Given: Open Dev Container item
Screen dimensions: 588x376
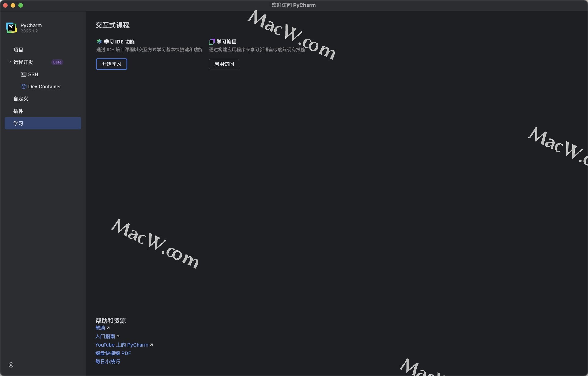Looking at the screenshot, I should point(43,87).
